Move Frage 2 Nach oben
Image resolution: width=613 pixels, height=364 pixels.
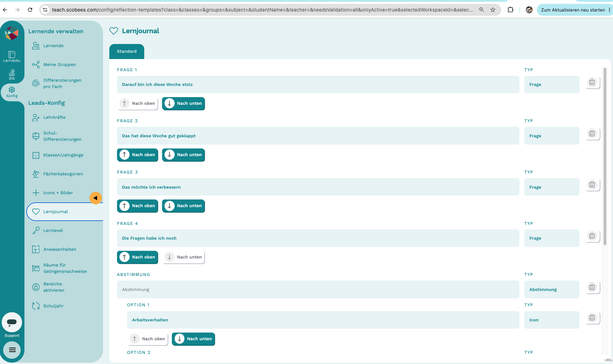[x=137, y=155]
